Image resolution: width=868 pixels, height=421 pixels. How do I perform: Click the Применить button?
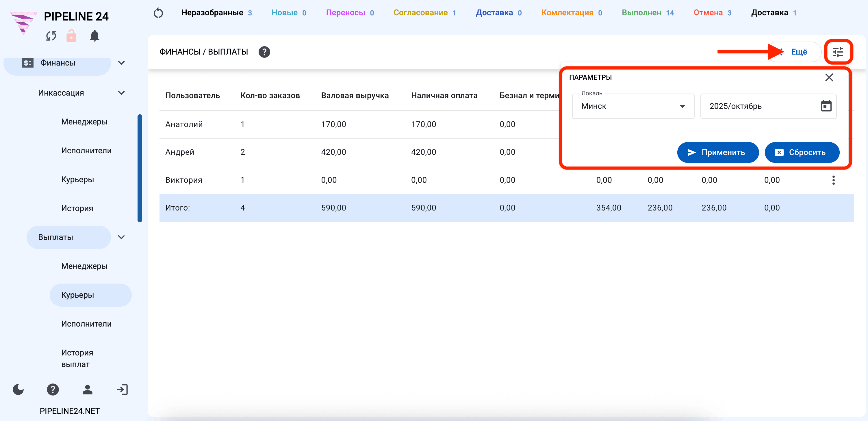click(718, 152)
